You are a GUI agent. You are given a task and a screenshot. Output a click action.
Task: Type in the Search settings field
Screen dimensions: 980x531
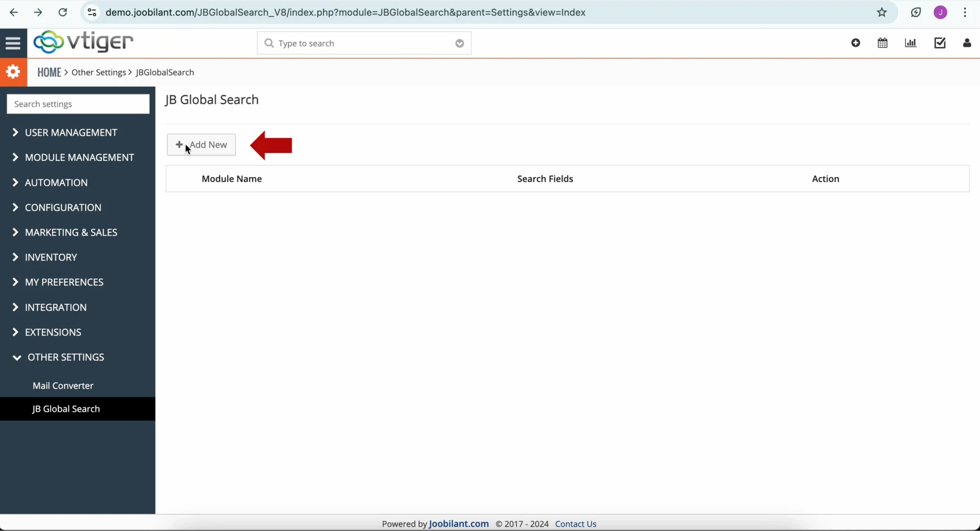tap(78, 104)
